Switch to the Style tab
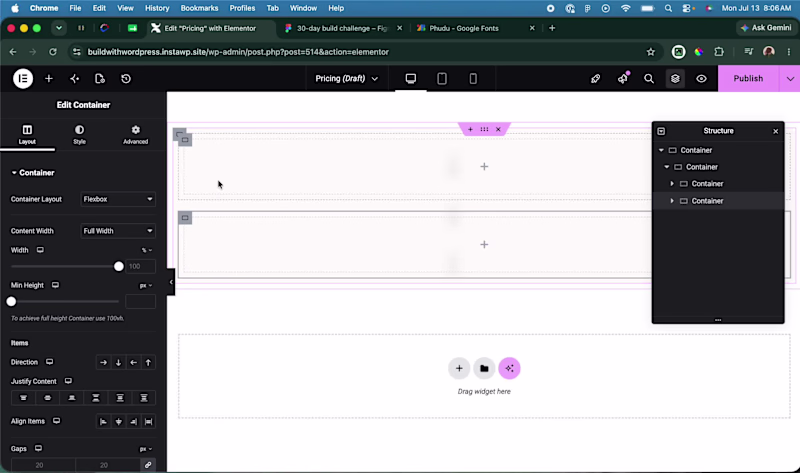The image size is (800, 473). pyautogui.click(x=80, y=135)
